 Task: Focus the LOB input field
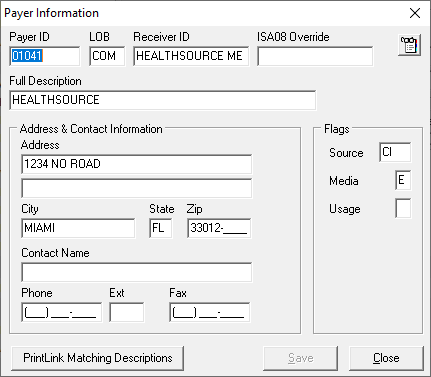[107, 56]
